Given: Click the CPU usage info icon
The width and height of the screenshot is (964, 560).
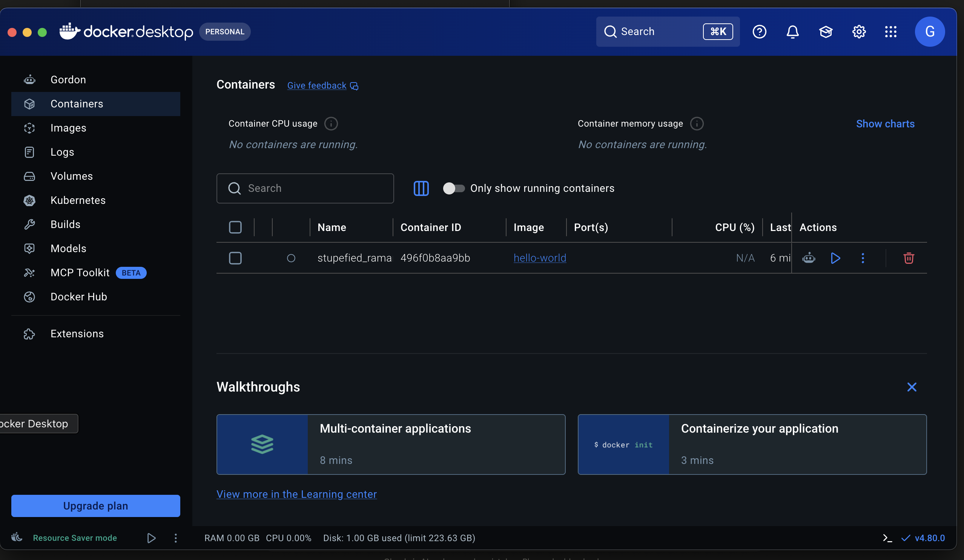Looking at the screenshot, I should [x=331, y=124].
